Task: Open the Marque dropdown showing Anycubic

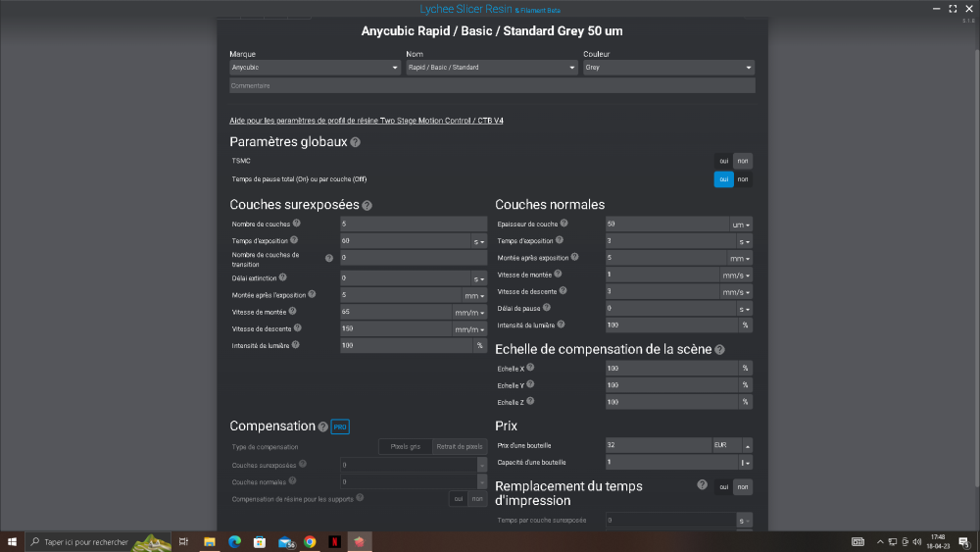Action: 315,68
